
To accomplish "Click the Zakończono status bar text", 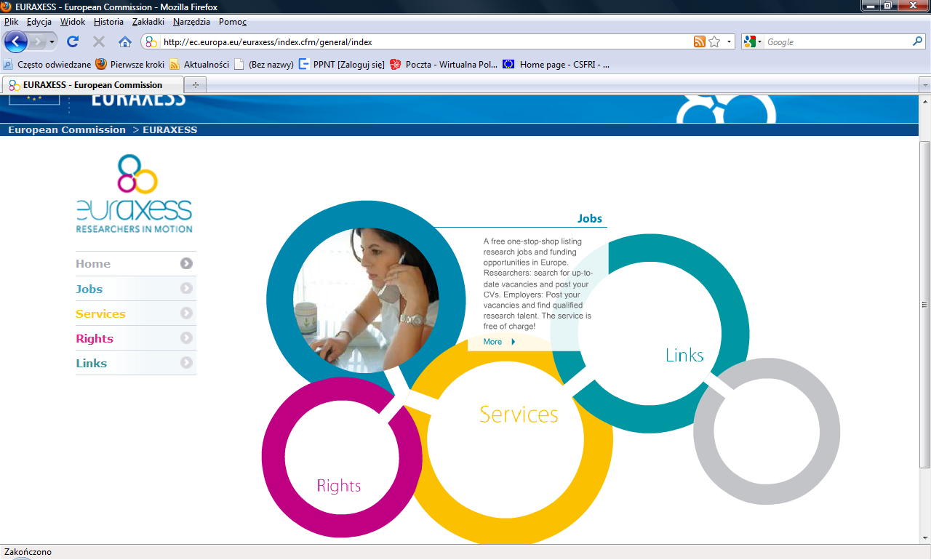I will coord(28,552).
